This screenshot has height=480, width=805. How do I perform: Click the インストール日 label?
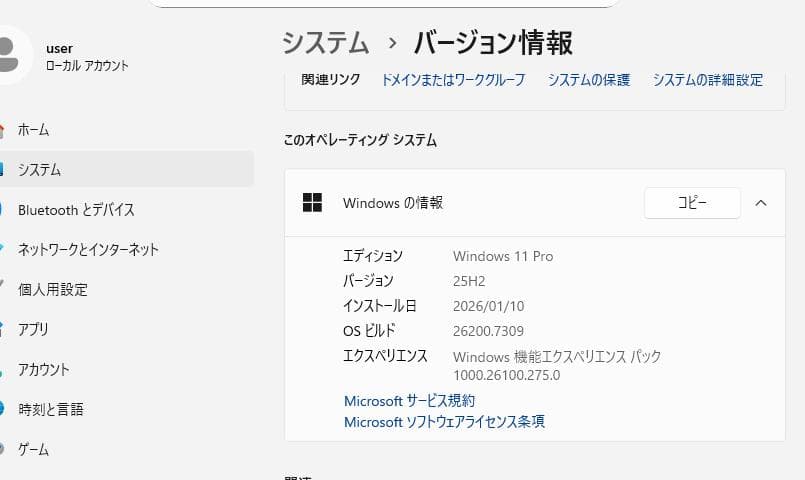379,306
